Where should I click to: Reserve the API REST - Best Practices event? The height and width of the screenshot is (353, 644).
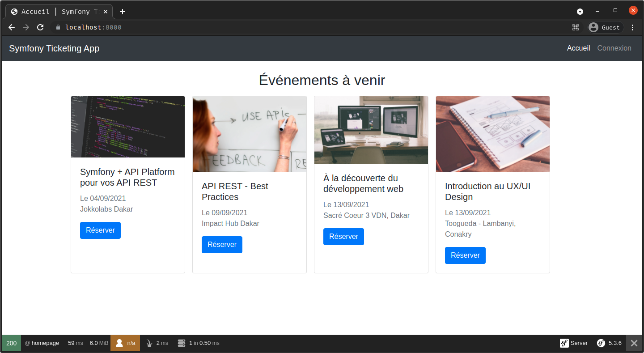(222, 245)
